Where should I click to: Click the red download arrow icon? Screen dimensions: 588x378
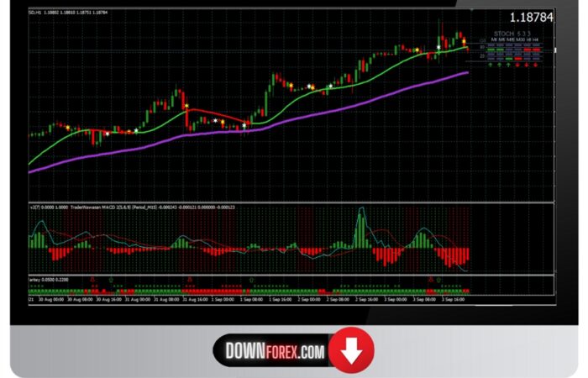point(350,352)
